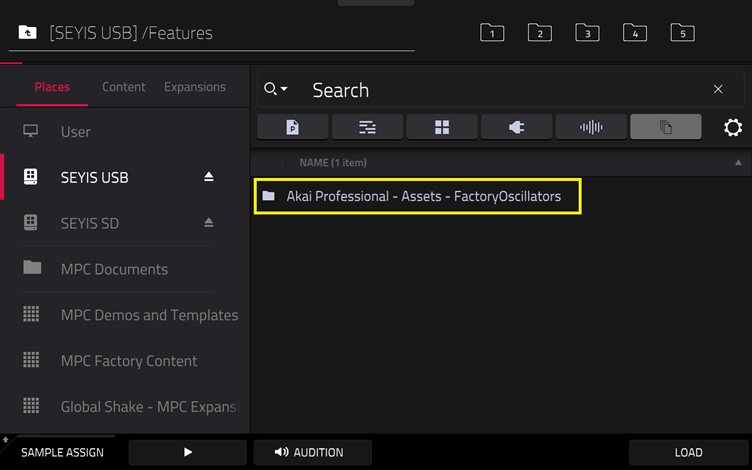Click the path text [SEYIS USB] /Features

131,33
